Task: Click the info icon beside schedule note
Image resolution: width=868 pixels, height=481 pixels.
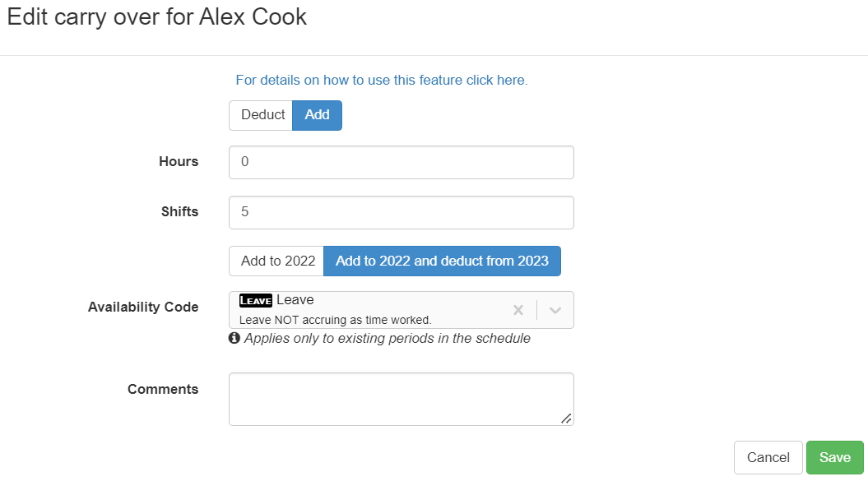Action: (x=234, y=338)
